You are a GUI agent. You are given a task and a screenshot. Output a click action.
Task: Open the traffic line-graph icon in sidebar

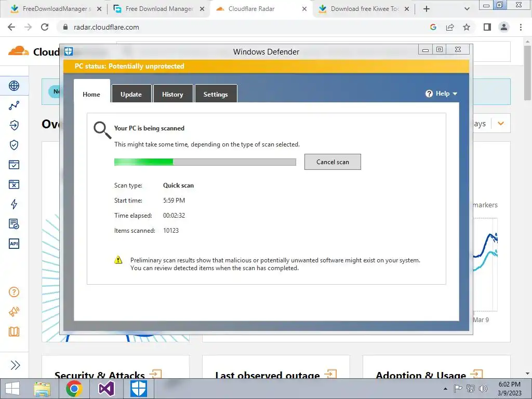14,105
